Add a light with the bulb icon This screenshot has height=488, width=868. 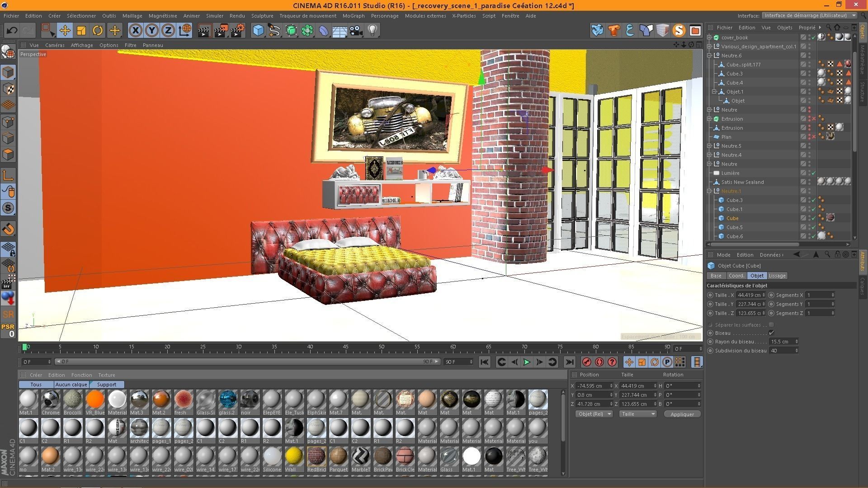(x=373, y=31)
